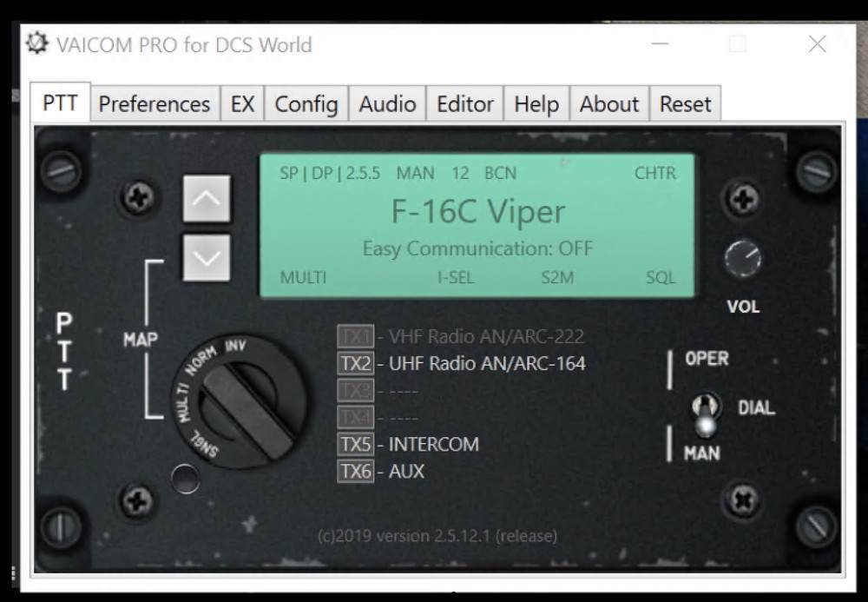Open the Help tab
The image size is (868, 602).
click(x=536, y=103)
